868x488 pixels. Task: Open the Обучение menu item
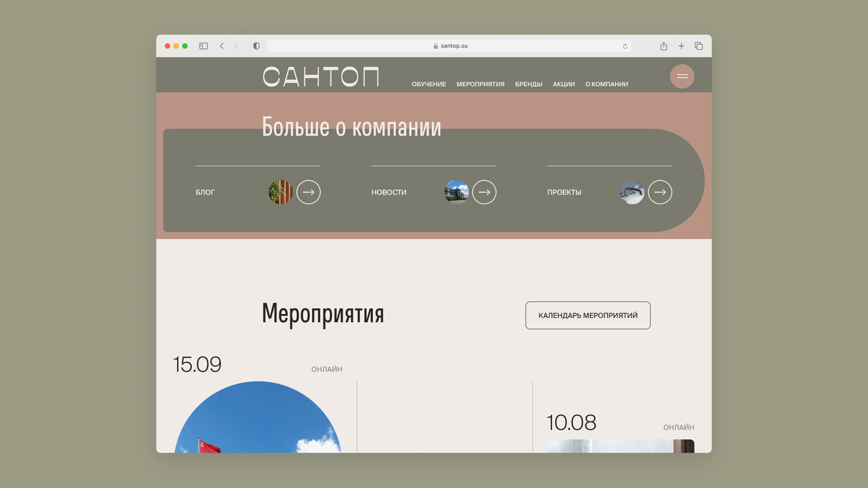429,85
